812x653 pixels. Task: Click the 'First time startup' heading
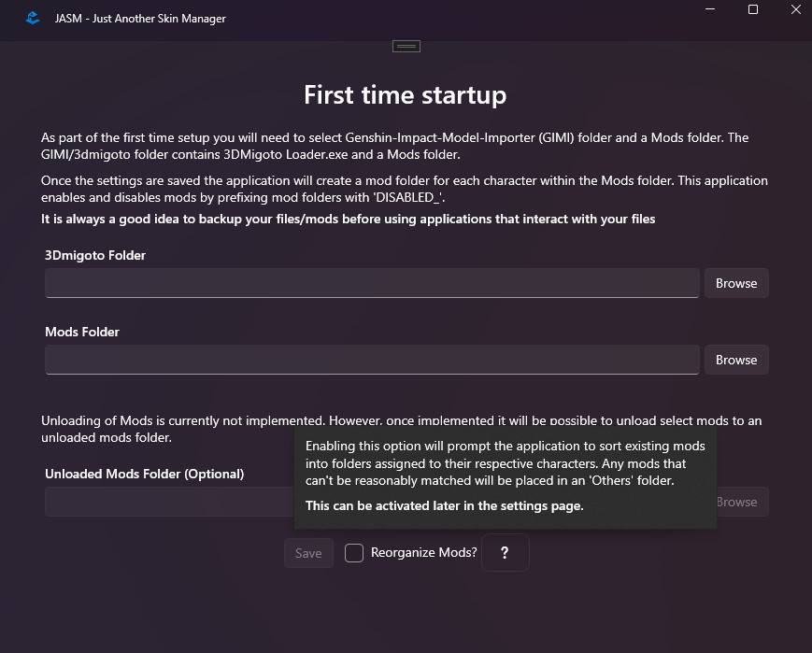pyautogui.click(x=405, y=95)
